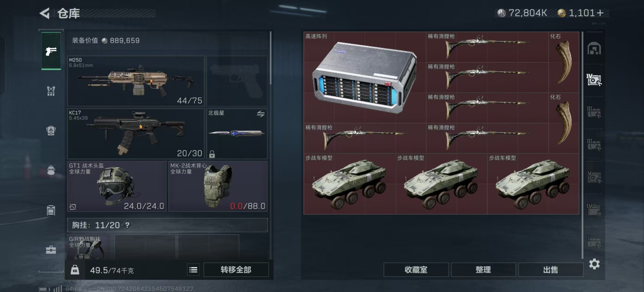Image resolution: width=644 pixels, height=292 pixels.
Task: Open the backpack category in left sidebar
Action: 51,170
